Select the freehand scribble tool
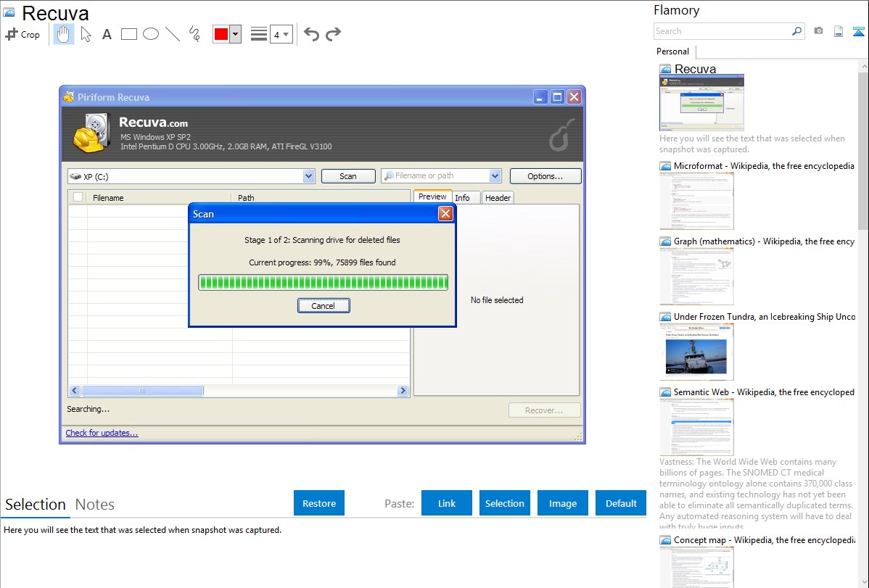 pos(194,34)
